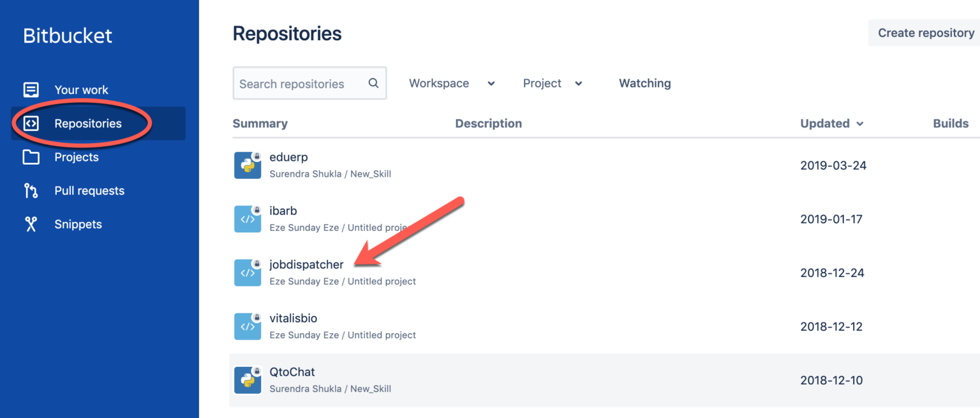Screen dimensions: 980x418
Task: Open the Project dropdown
Action: [x=553, y=83]
